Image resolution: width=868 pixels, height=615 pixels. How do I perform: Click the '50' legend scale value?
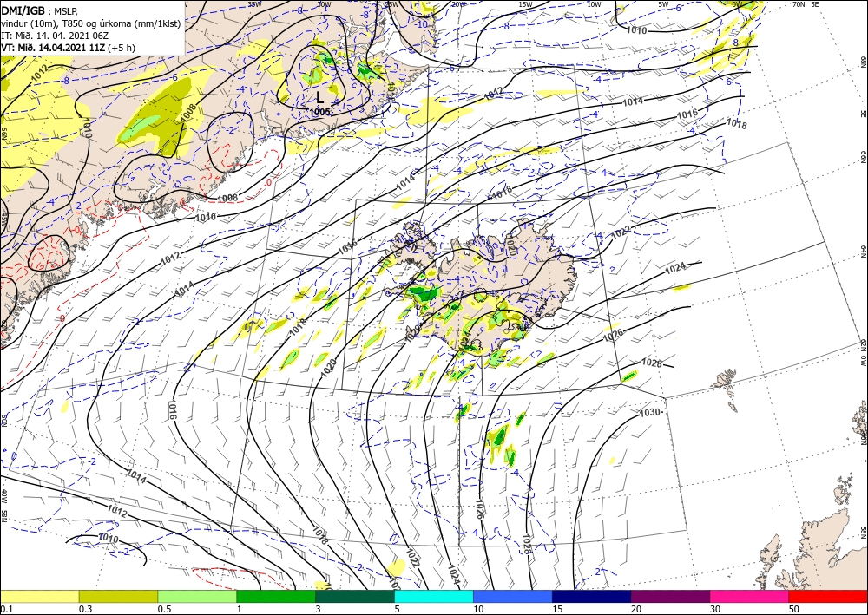794,609
